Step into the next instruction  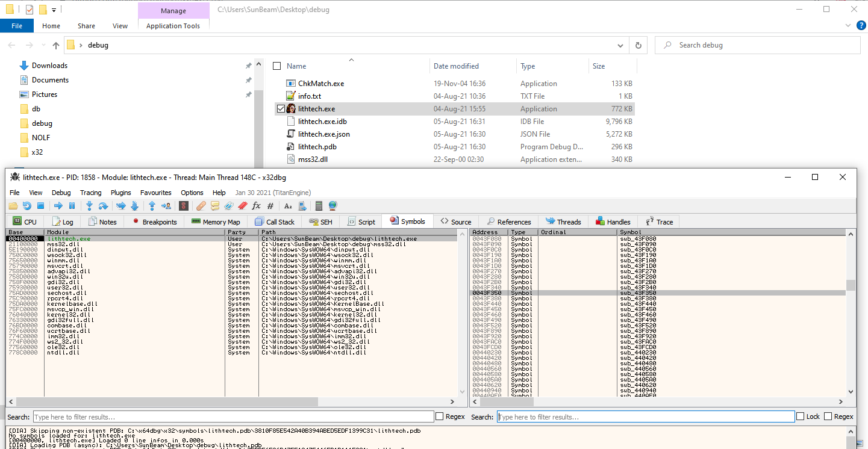tap(89, 205)
